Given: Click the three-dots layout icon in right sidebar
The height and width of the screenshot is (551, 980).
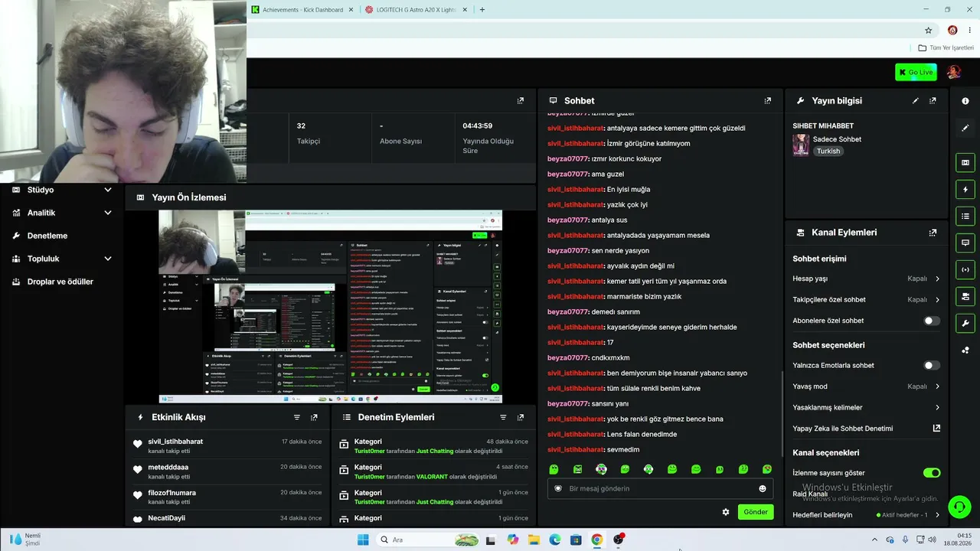Looking at the screenshot, I should tap(965, 350).
